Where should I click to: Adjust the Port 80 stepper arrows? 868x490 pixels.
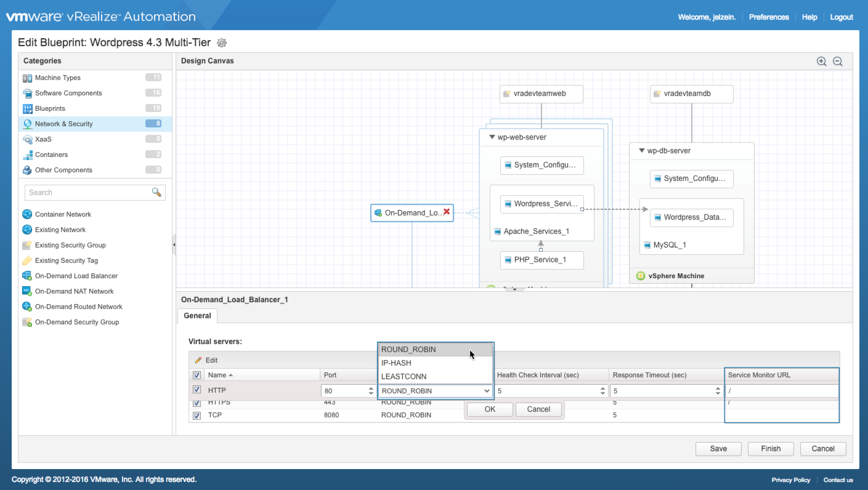(x=371, y=391)
